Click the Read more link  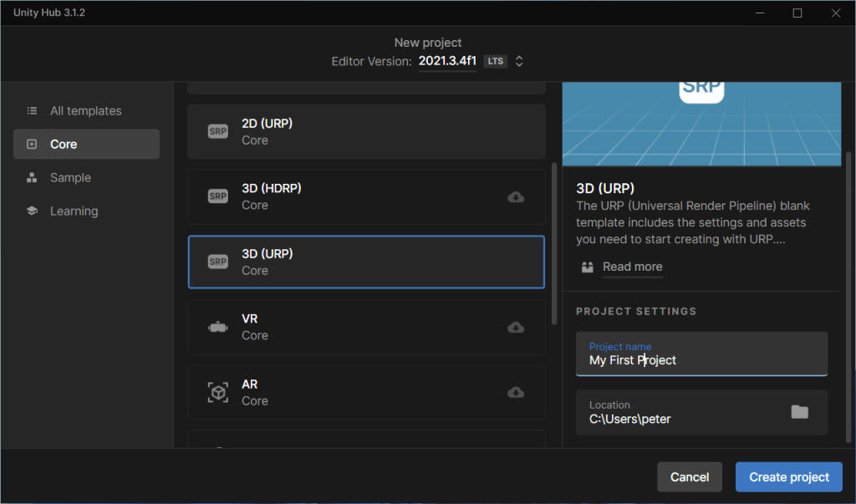click(x=632, y=267)
